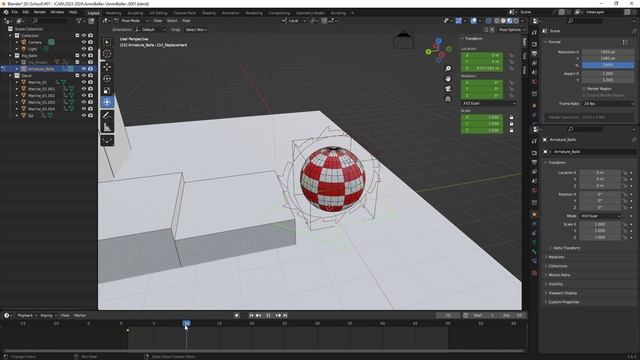Open the Drag Select Box dropdown
The height and width of the screenshot is (360, 640).
tap(196, 30)
